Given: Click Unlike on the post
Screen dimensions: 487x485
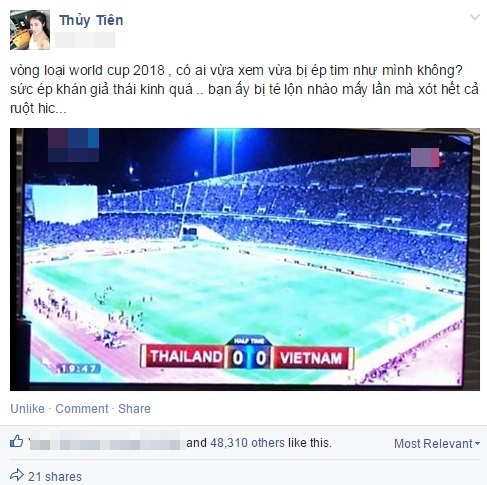Looking at the screenshot, I should pos(27,408).
